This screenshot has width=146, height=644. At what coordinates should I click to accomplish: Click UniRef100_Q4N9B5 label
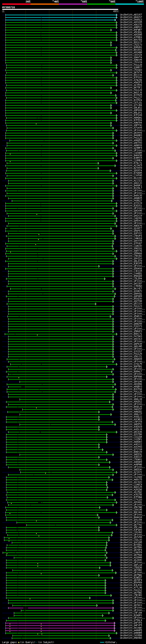click(x=131, y=633)
